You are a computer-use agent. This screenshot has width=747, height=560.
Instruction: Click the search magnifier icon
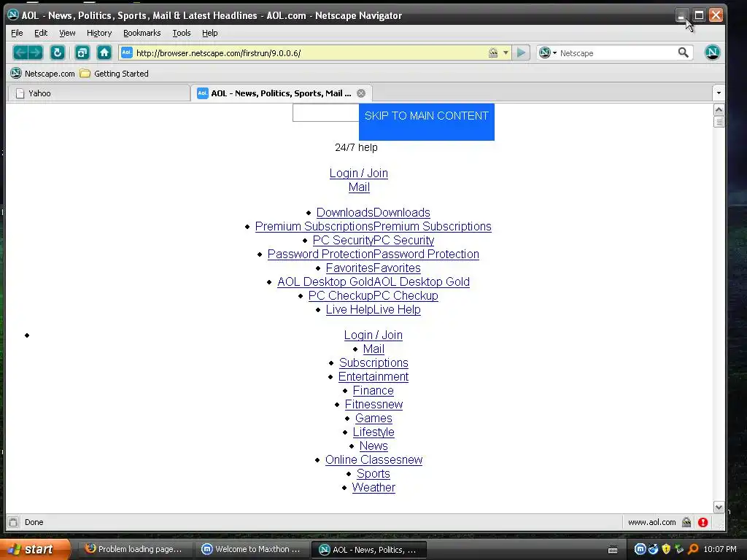coord(683,52)
